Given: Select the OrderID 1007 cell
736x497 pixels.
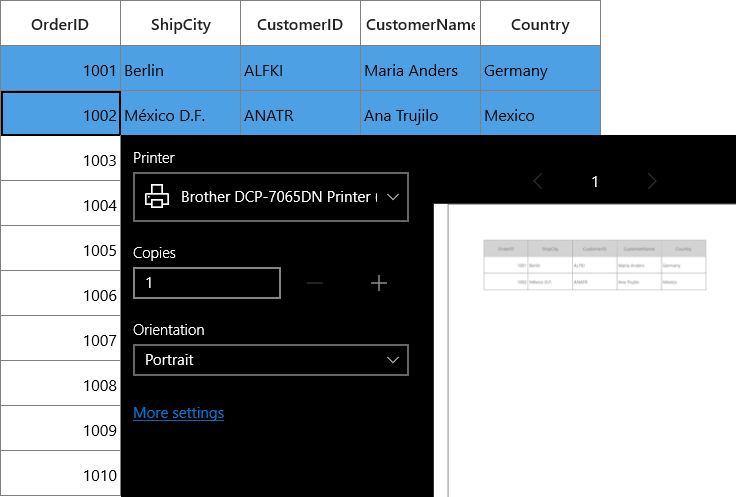Looking at the screenshot, I should 60,338.
